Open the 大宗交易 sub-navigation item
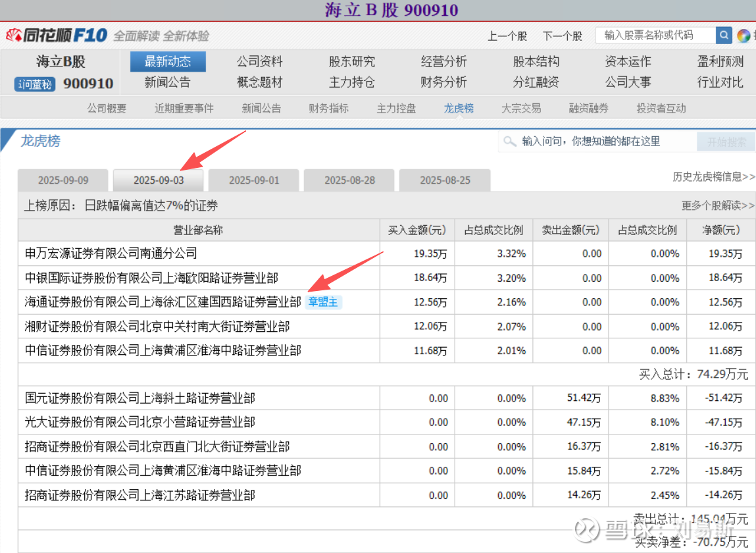 click(521, 109)
